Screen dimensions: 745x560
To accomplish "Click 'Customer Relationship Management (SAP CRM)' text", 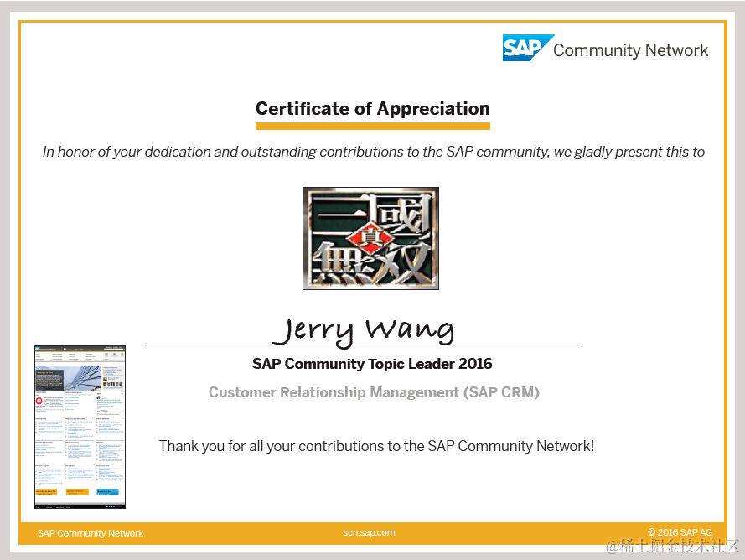I will coord(374,392).
